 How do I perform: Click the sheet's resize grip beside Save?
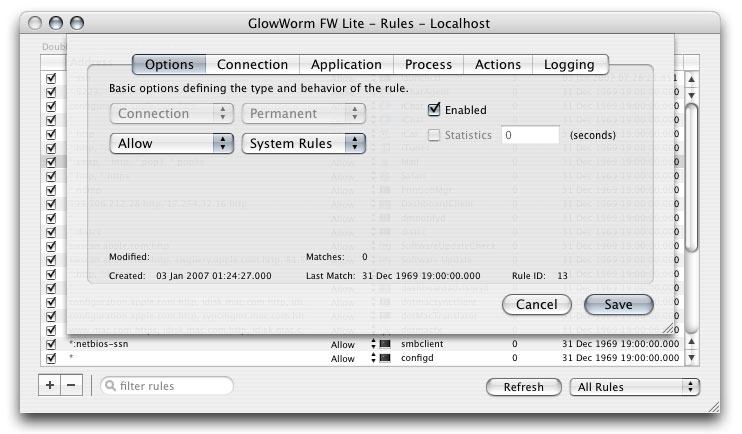(x=668, y=328)
